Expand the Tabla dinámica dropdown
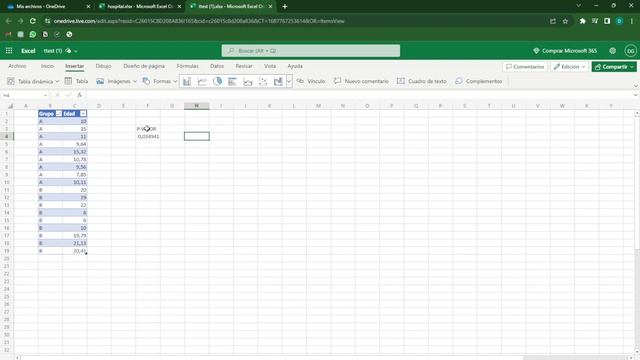This screenshot has height=360, width=640. (57, 82)
